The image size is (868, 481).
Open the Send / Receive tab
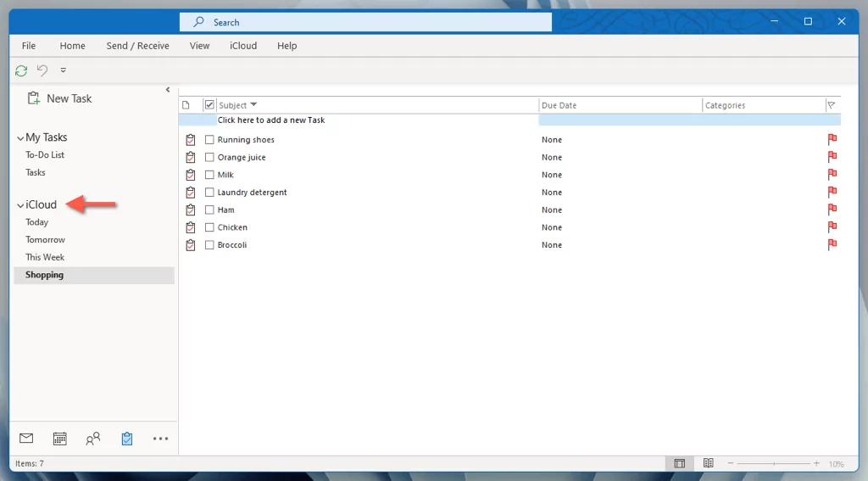138,46
